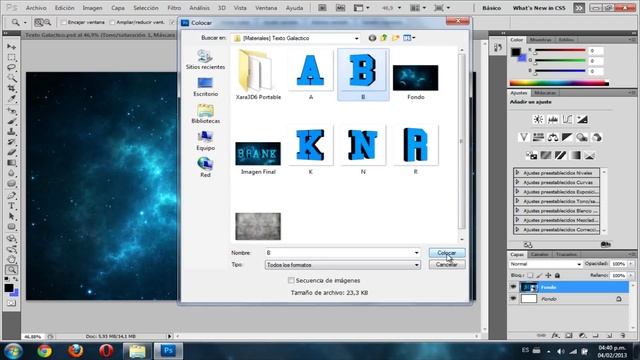Image resolution: width=640 pixels, height=360 pixels.
Task: Add a Photo Filter adjustment
Action: [x=582, y=137]
